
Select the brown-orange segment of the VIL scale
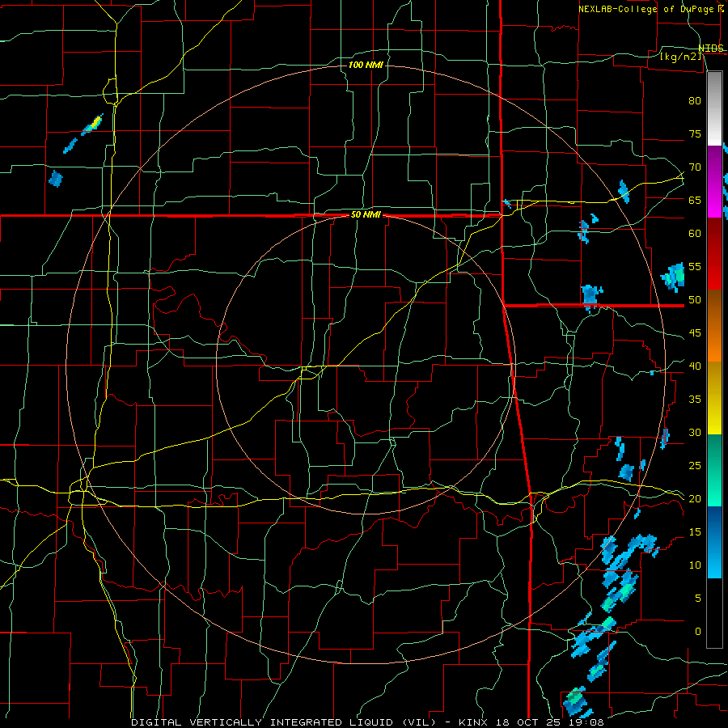click(714, 325)
